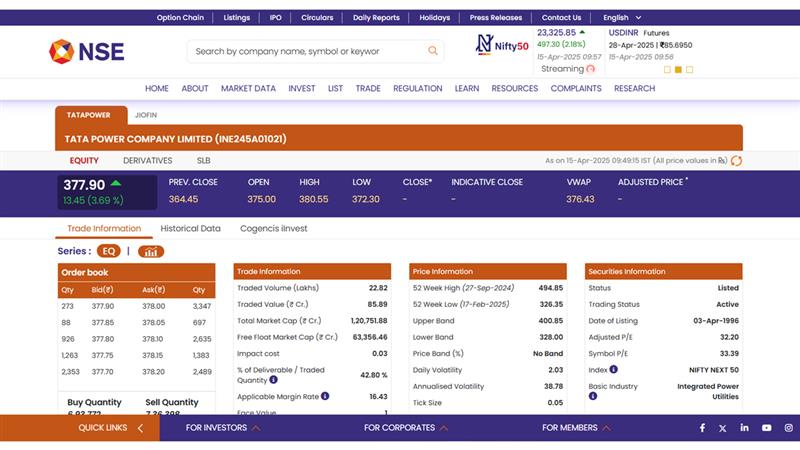Select the third ticker carousel indicator square
This screenshot has height=450, width=800.
(x=689, y=69)
